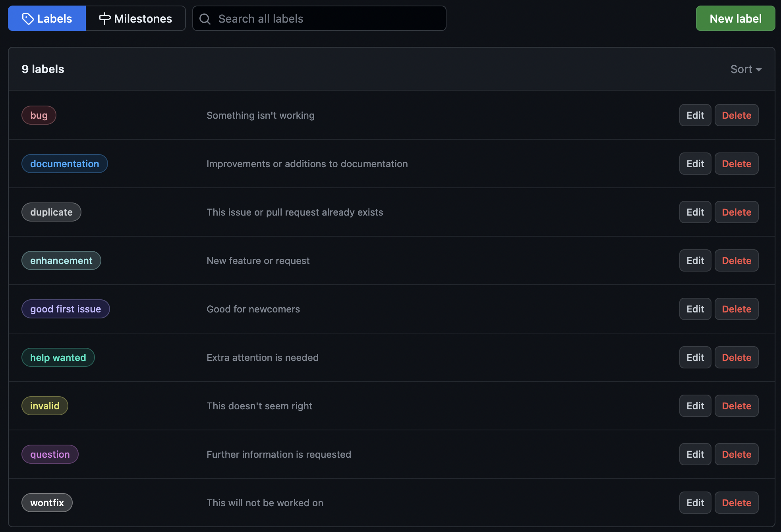Image resolution: width=781 pixels, height=532 pixels.
Task: Delete the duplicate label
Action: coord(737,211)
